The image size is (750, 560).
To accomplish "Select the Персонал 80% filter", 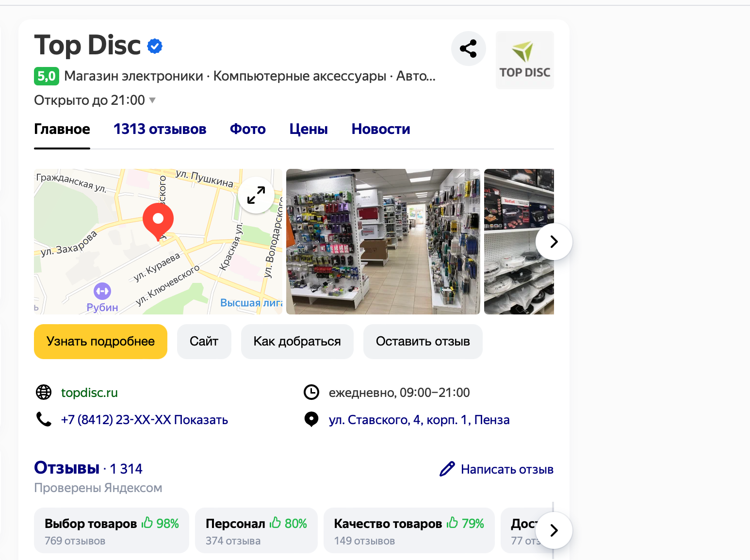I will [x=256, y=530].
